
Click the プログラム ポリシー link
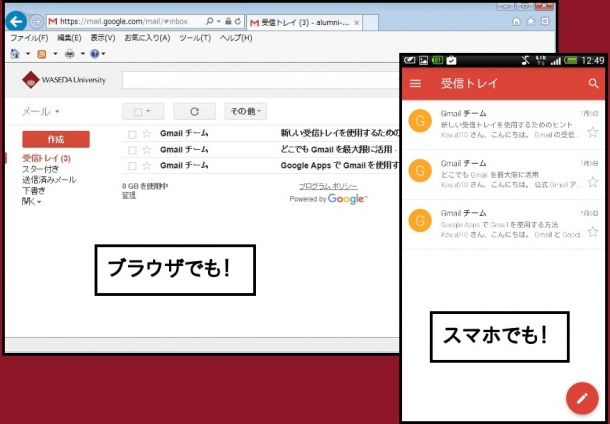[328, 186]
